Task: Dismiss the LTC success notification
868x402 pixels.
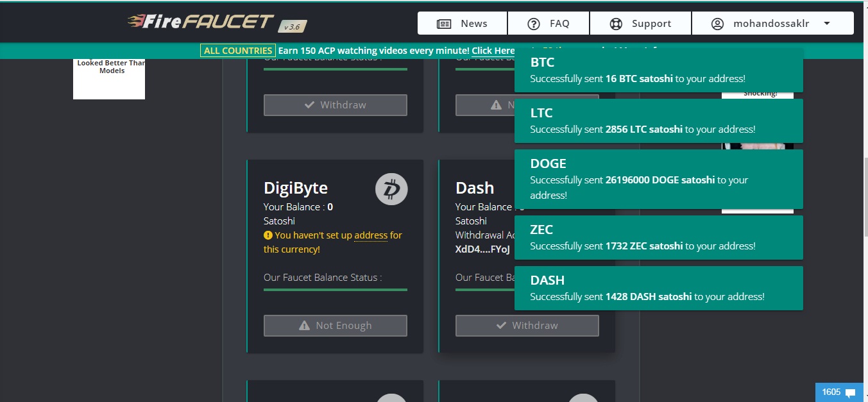Action: pyautogui.click(x=659, y=121)
